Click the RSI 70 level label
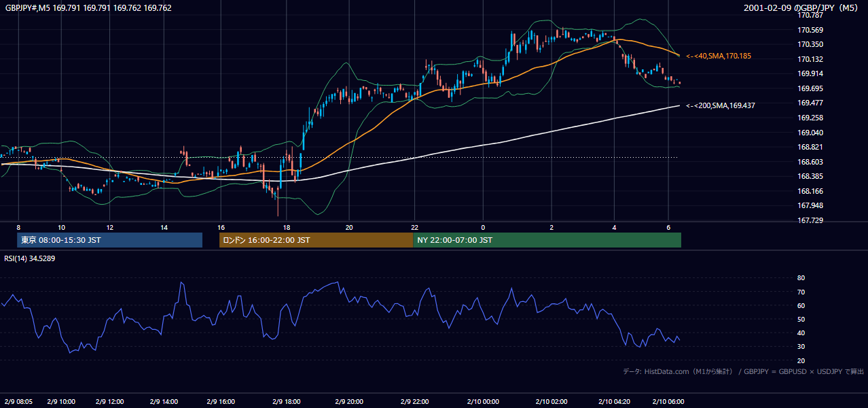Image resolution: width=868 pixels, height=408 pixels. pyautogui.click(x=801, y=292)
